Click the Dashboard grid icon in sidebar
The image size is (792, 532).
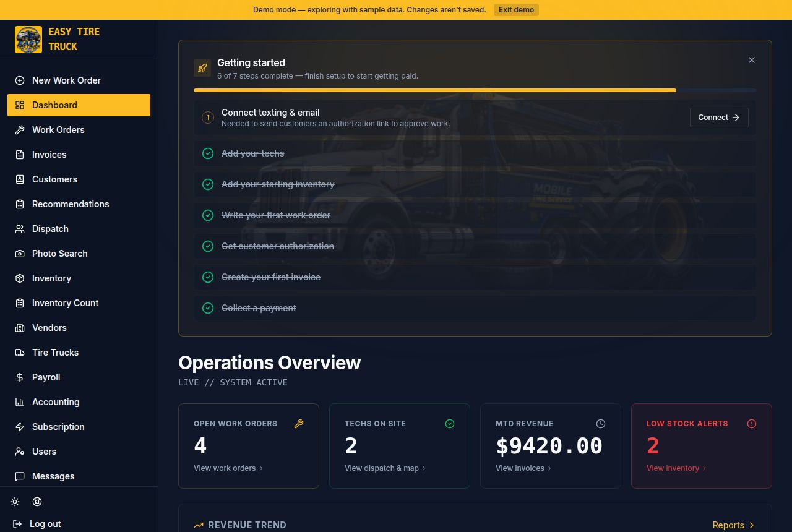(x=20, y=105)
